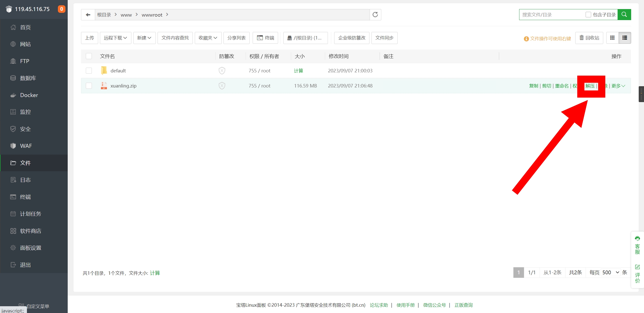
Task: Toggle tamper-proof shield for xuanling.zip
Action: (x=222, y=86)
